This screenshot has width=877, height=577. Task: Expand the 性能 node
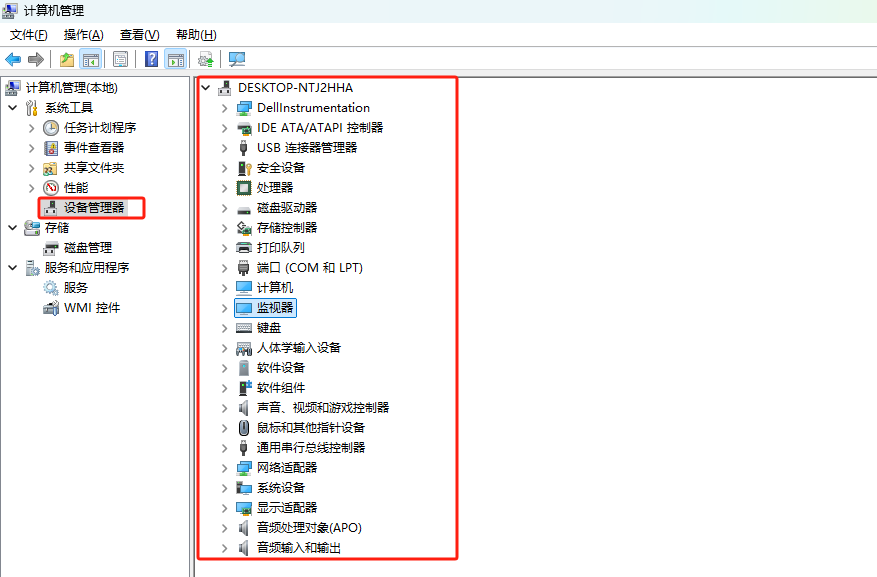[x=32, y=188]
